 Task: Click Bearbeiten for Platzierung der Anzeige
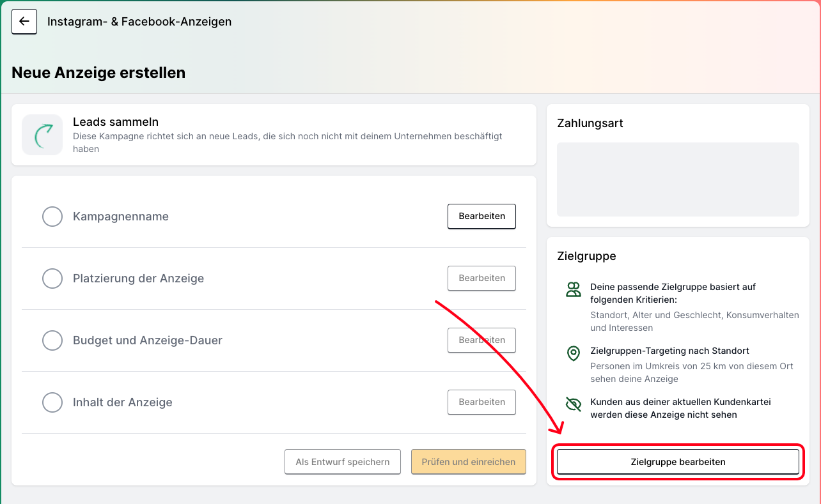tap(481, 278)
